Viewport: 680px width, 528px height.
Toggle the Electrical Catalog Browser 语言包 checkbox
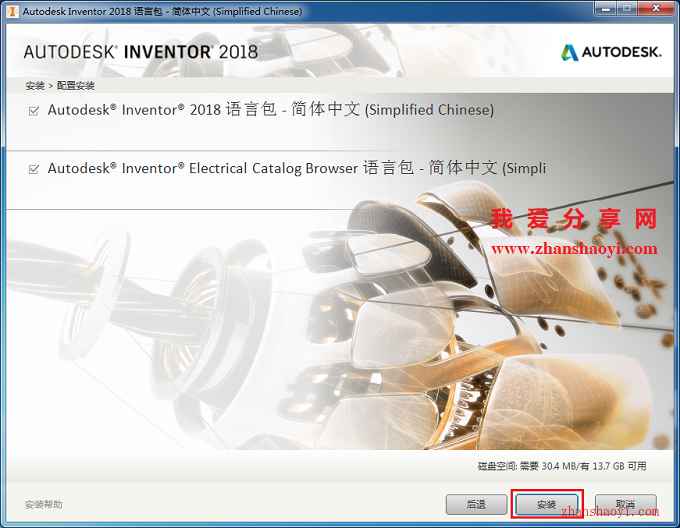pos(34,169)
